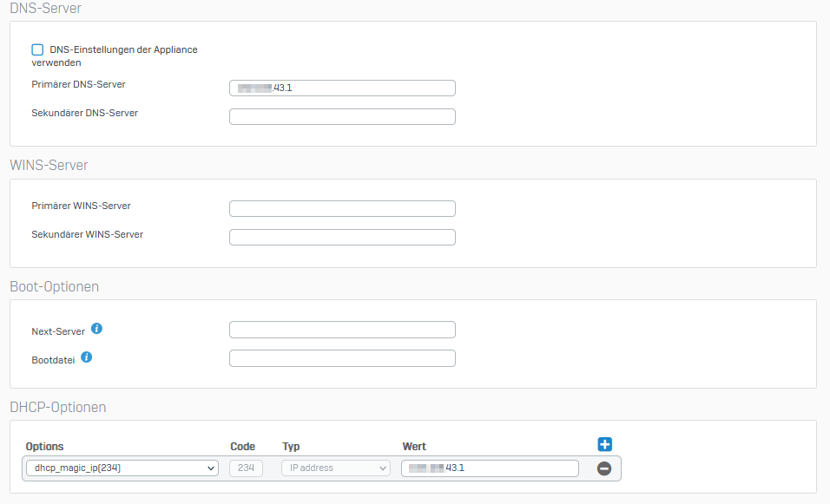Focus the Next-Server input box

342,330
